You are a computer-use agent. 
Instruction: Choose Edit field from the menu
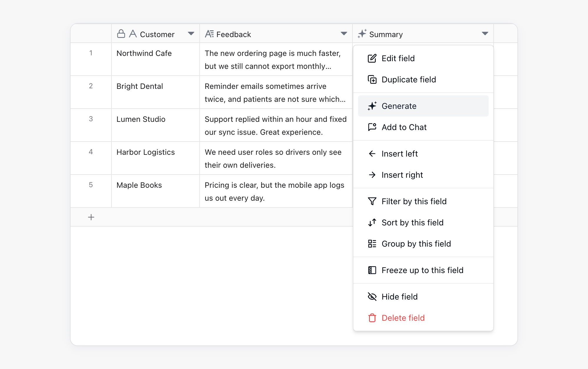coord(423,58)
